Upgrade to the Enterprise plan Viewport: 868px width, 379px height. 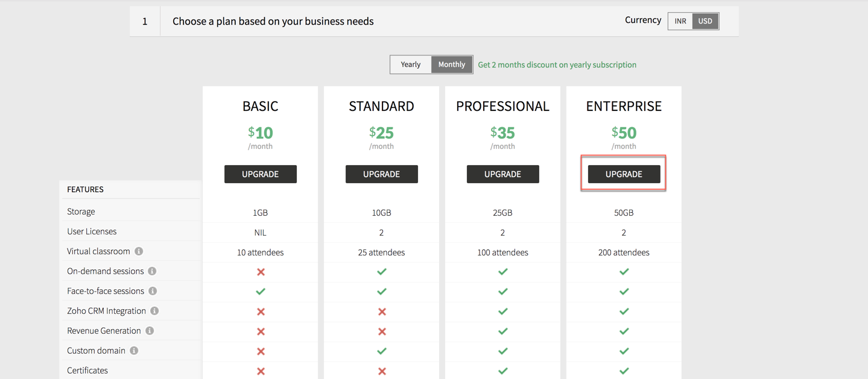[x=624, y=174]
